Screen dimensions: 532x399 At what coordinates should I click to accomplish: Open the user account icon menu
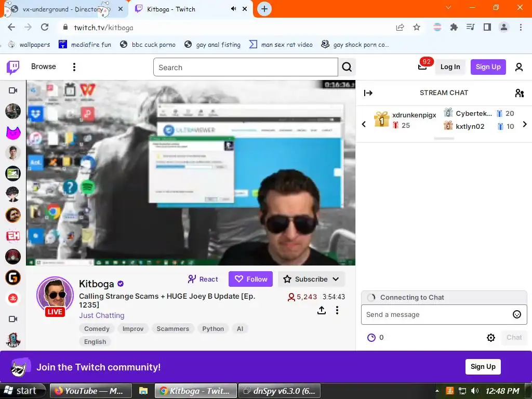coord(519,67)
